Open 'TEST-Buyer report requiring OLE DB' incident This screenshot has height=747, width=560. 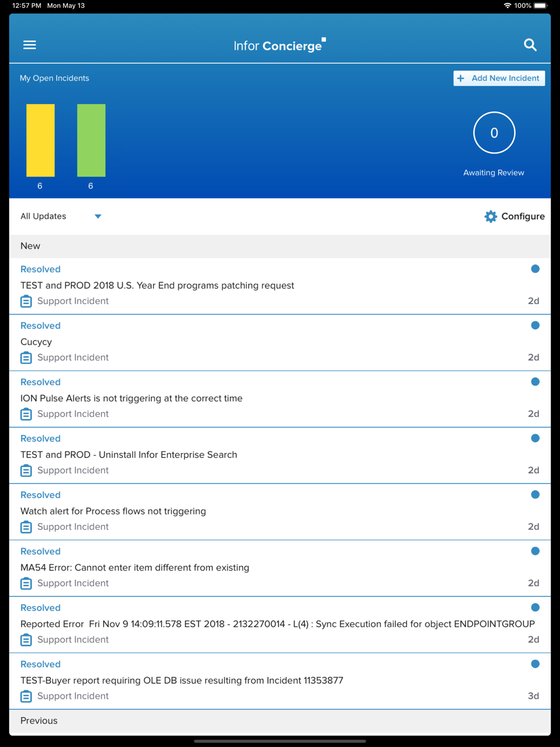[182, 681]
